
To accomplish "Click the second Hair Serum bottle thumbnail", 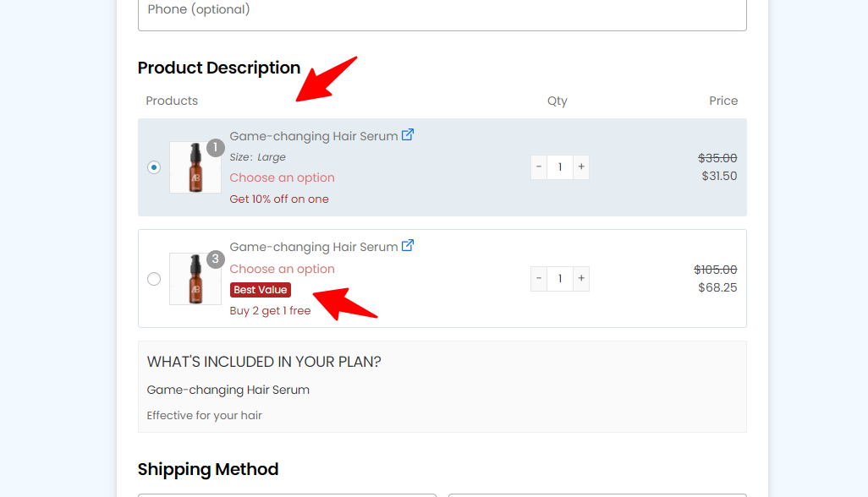I will 195,279.
